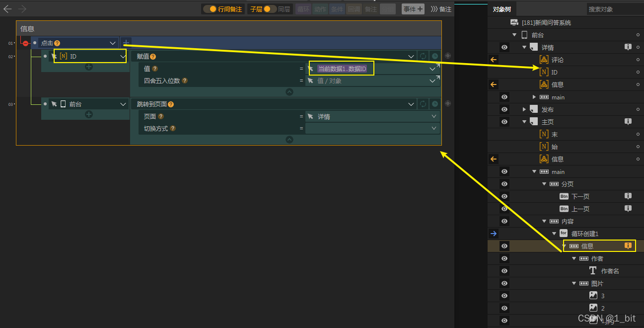644x328 pixels.
Task: Click the event info badge on 主页 row
Action: 628,122
